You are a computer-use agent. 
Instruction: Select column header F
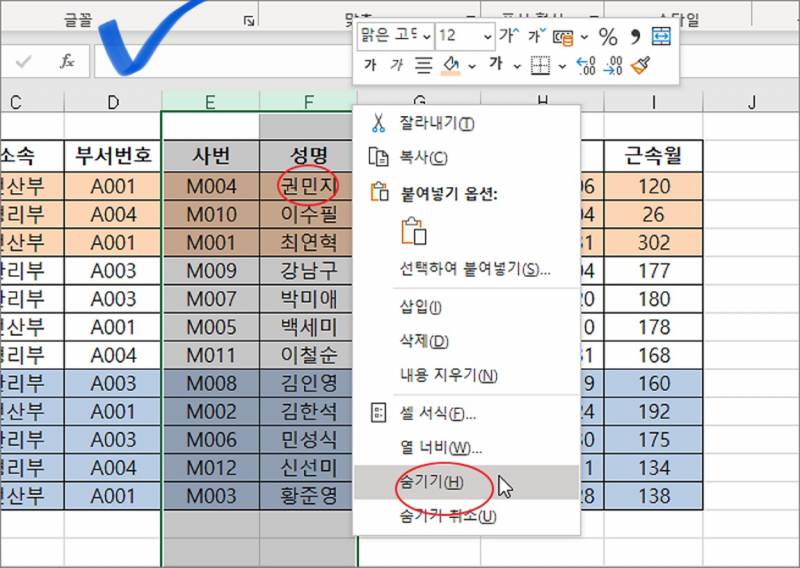[x=308, y=102]
